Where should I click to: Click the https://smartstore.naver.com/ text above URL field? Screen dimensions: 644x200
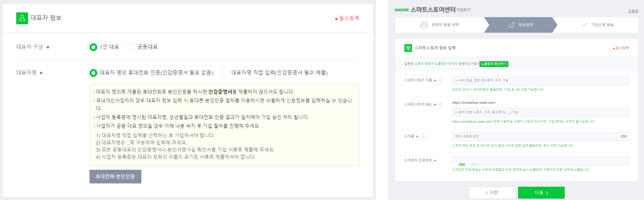click(474, 103)
